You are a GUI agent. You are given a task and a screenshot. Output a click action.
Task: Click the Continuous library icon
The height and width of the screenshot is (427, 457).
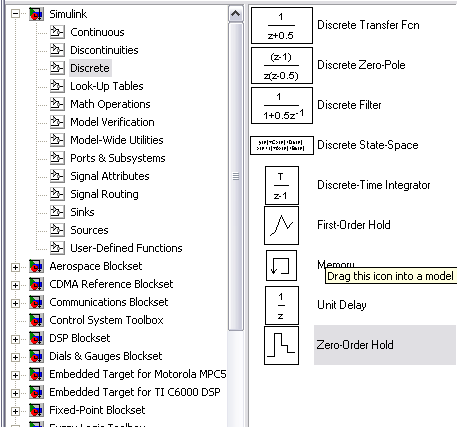(57, 32)
